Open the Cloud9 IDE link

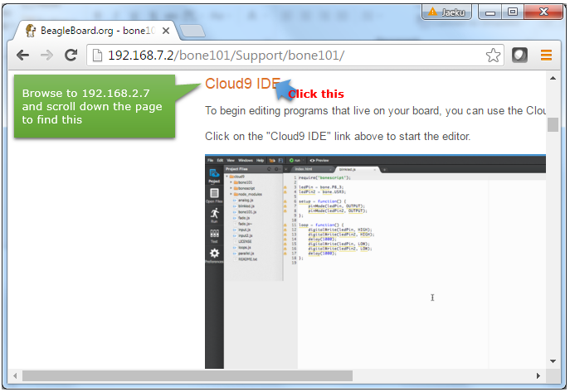tap(242, 84)
